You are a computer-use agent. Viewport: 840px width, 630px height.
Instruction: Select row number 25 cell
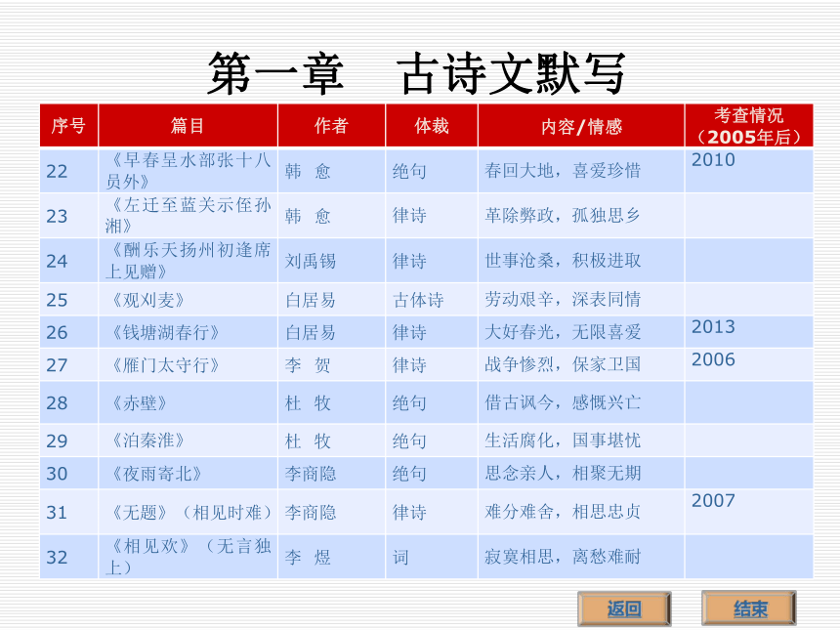(69, 300)
